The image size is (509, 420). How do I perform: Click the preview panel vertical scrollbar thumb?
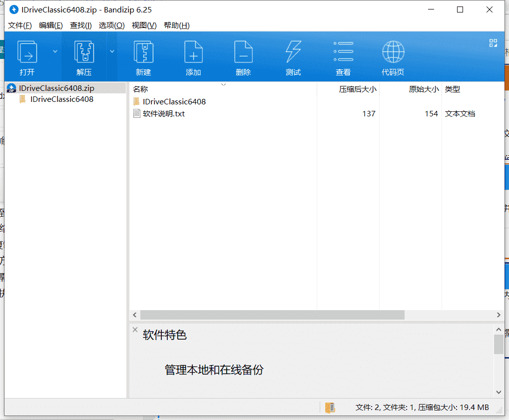click(x=499, y=345)
